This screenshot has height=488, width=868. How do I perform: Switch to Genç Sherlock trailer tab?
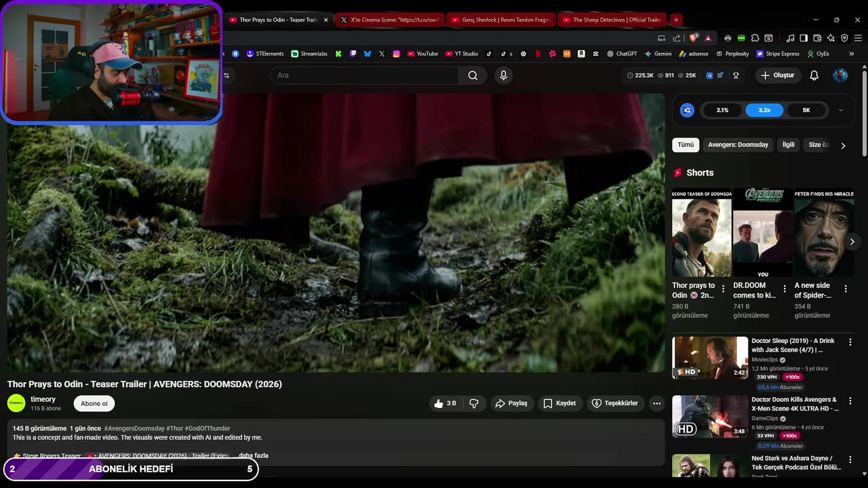tap(500, 20)
